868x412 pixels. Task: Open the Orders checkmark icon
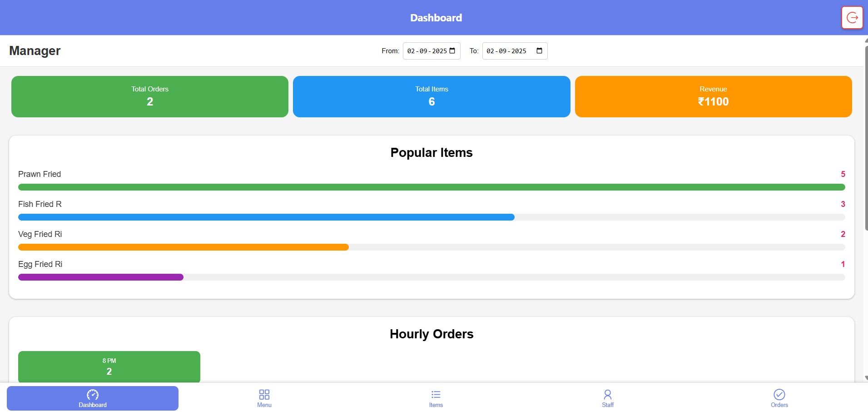pos(779,394)
